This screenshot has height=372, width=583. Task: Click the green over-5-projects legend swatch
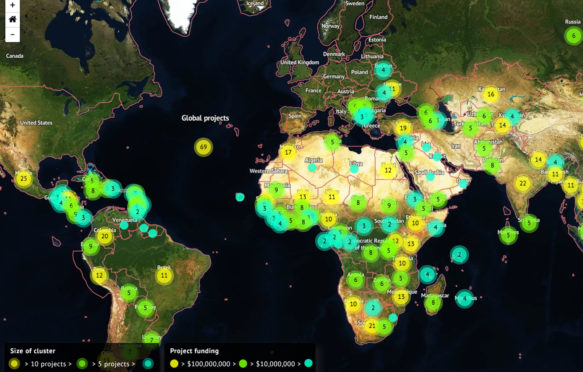(82, 363)
